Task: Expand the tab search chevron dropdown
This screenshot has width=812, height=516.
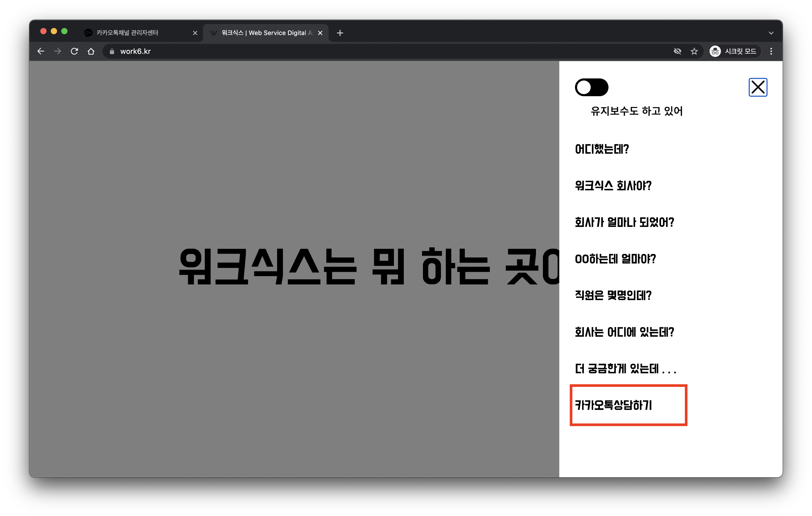Action: [771, 33]
